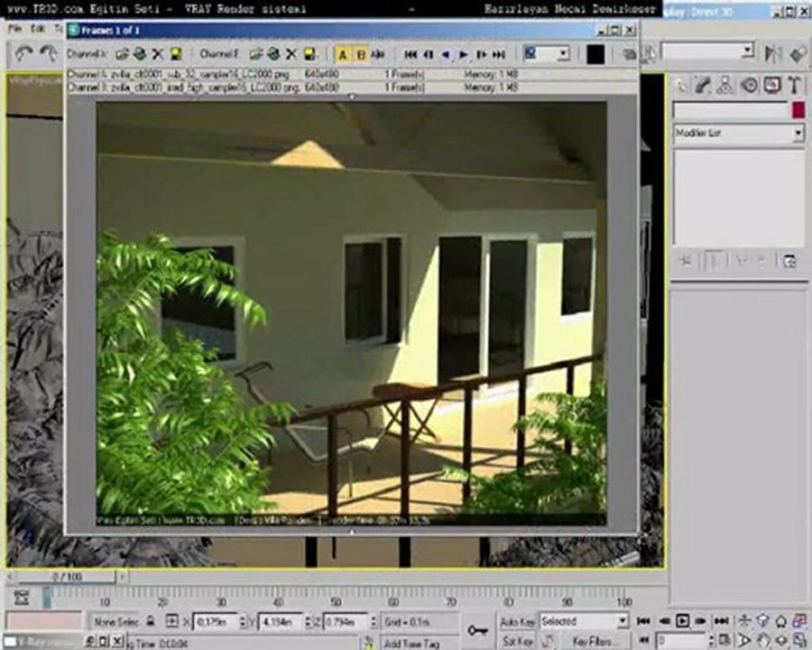The image size is (812, 650).
Task: Open the RAM Player frame rate dropdown
Action: click(x=563, y=53)
